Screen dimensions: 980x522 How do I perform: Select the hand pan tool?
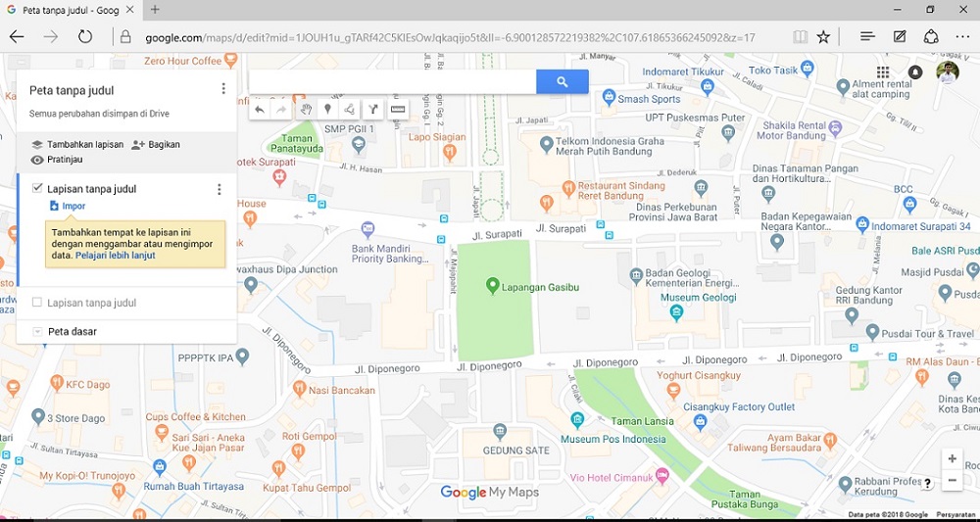click(306, 110)
